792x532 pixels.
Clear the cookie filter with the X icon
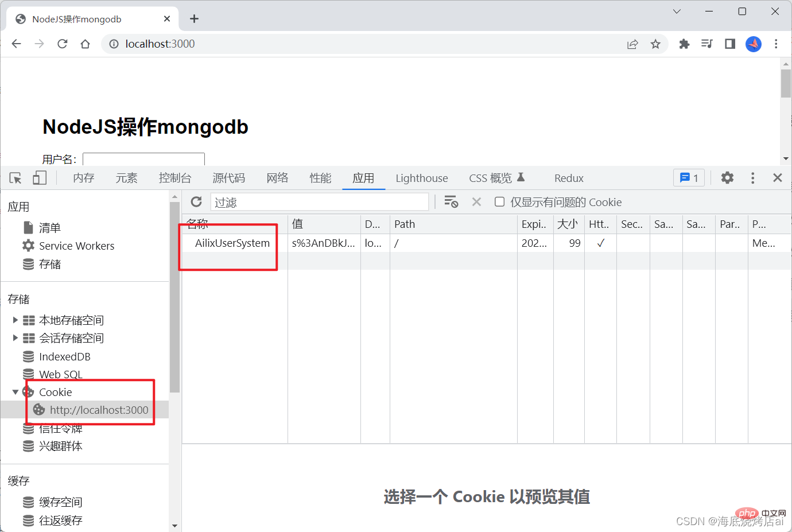pyautogui.click(x=476, y=201)
